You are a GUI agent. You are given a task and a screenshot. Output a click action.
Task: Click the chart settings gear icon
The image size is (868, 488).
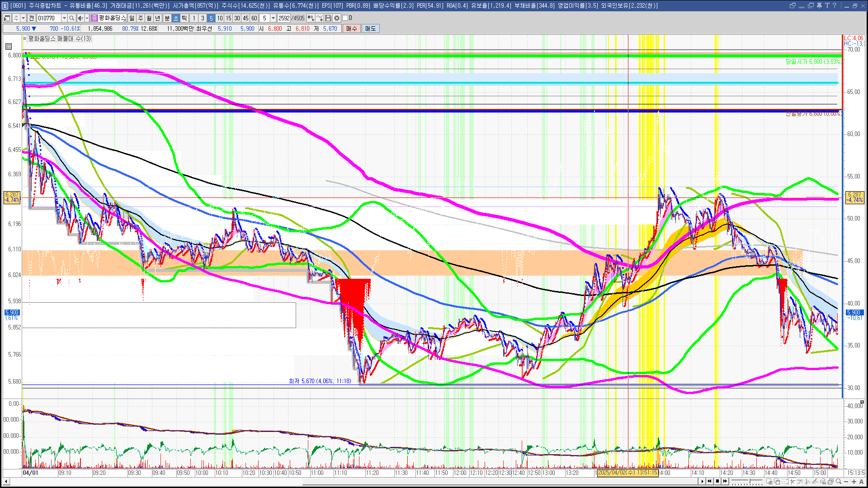[x=337, y=18]
